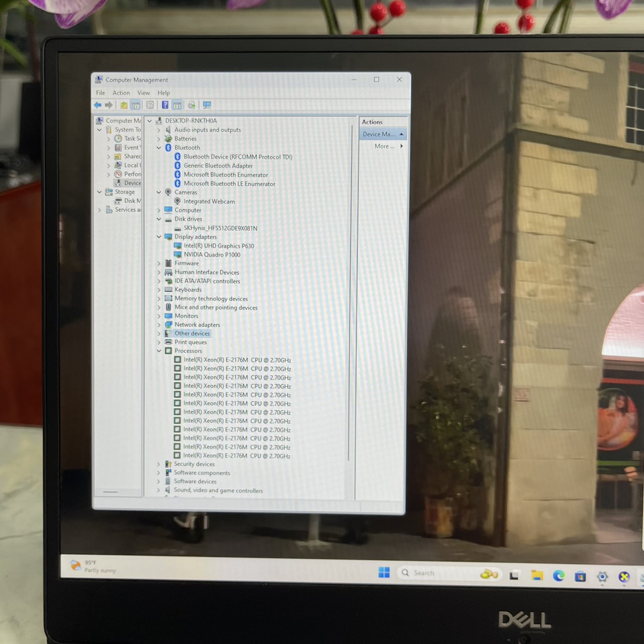This screenshot has height=644, width=644.
Task: Toggle Show/Hide Action Pane toolbar icon
Action: [x=177, y=105]
